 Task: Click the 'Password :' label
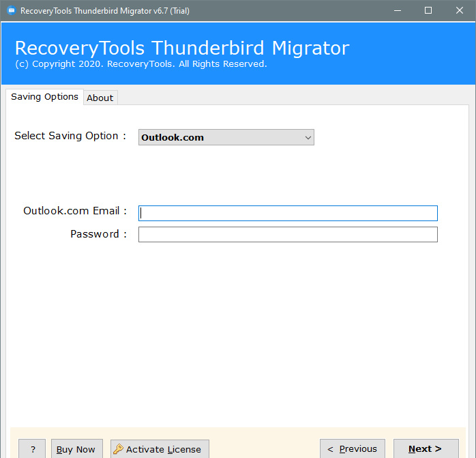pos(99,234)
